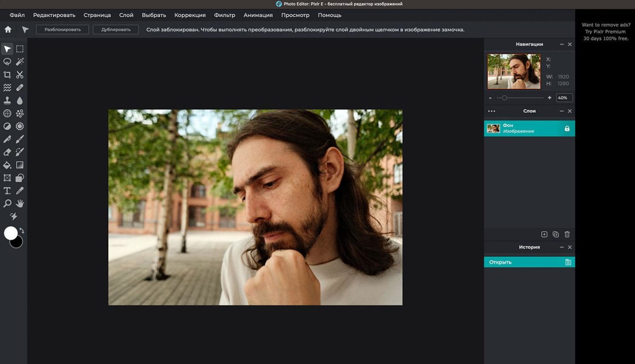Click the Navigator zoom slider handle
This screenshot has height=364, width=635.
pos(504,98)
